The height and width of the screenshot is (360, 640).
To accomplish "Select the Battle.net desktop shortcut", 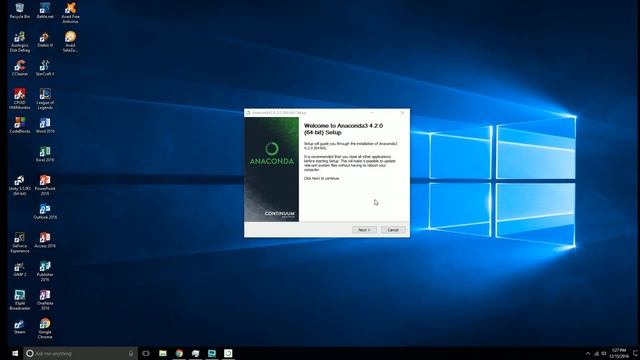I will 45,11.
